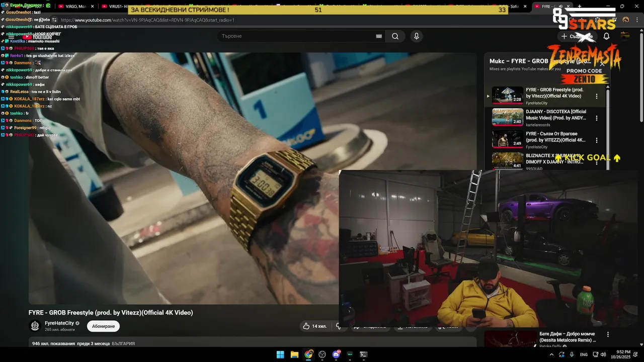This screenshot has height=362, width=644.
Task: Click the video title FYRE - GROB Freestyle
Action: pyautogui.click(x=111, y=313)
